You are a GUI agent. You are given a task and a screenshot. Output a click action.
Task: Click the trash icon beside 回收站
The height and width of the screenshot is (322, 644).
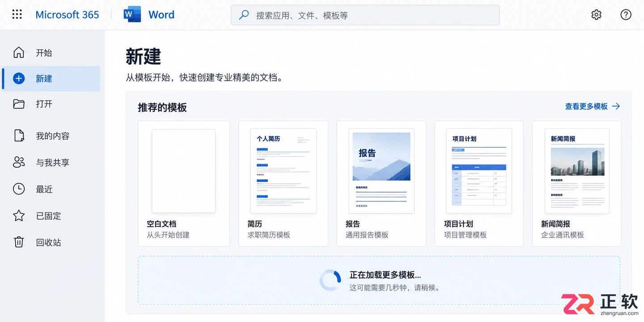tap(19, 242)
